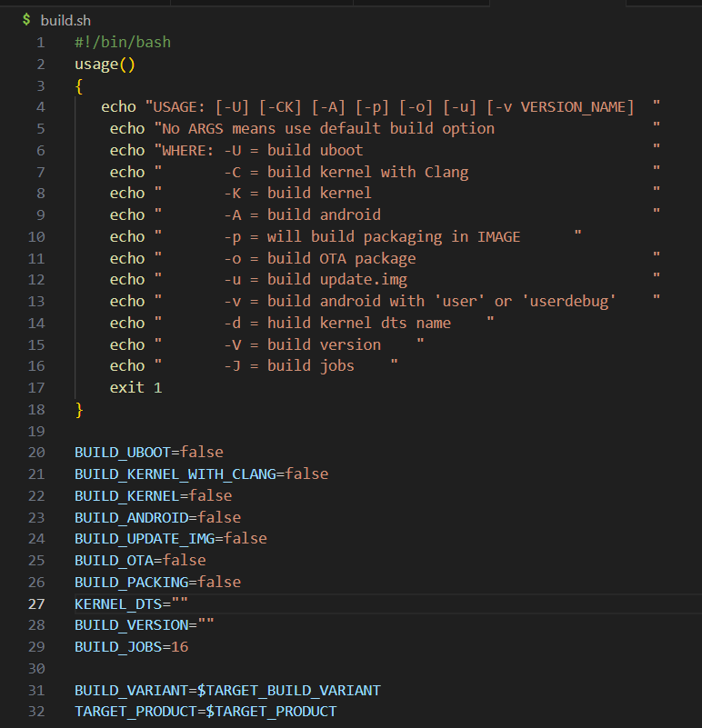
Task: Click '-V = build version' text
Action: (303, 345)
